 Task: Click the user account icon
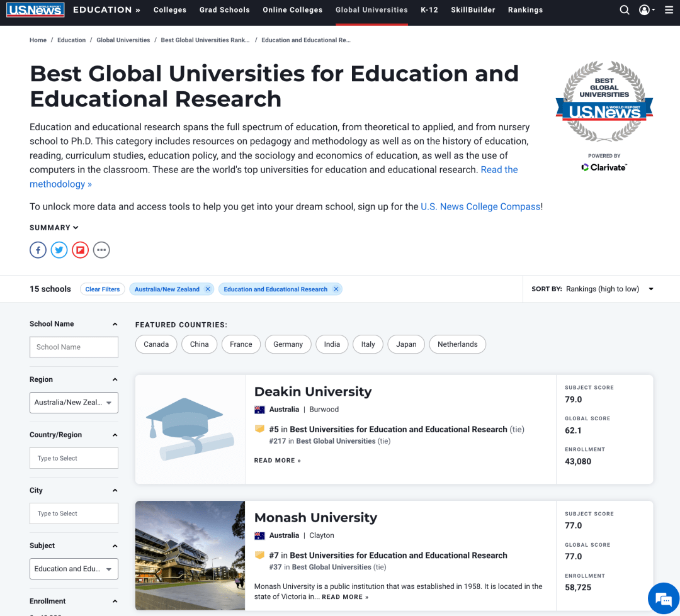(643, 9)
